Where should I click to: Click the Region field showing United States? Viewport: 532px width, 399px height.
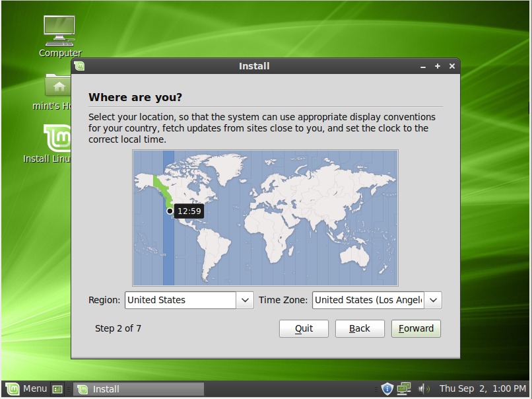tap(180, 300)
